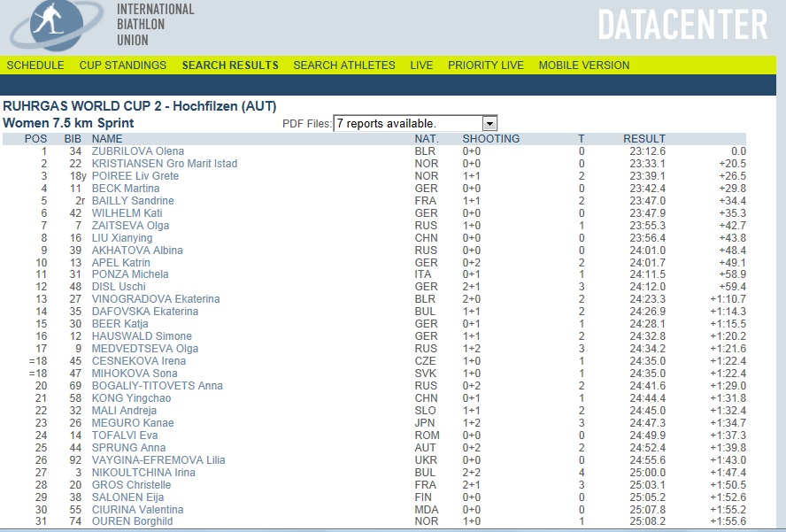This screenshot has width=786, height=532.
Task: Open athlete CESNEKOVA Irena
Action: pos(139,361)
